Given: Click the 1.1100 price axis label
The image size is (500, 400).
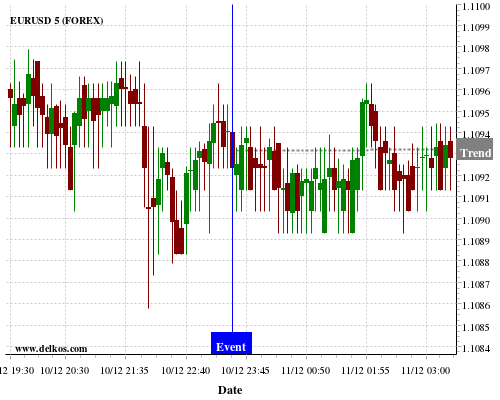Looking at the screenshot, I should click(x=476, y=6).
